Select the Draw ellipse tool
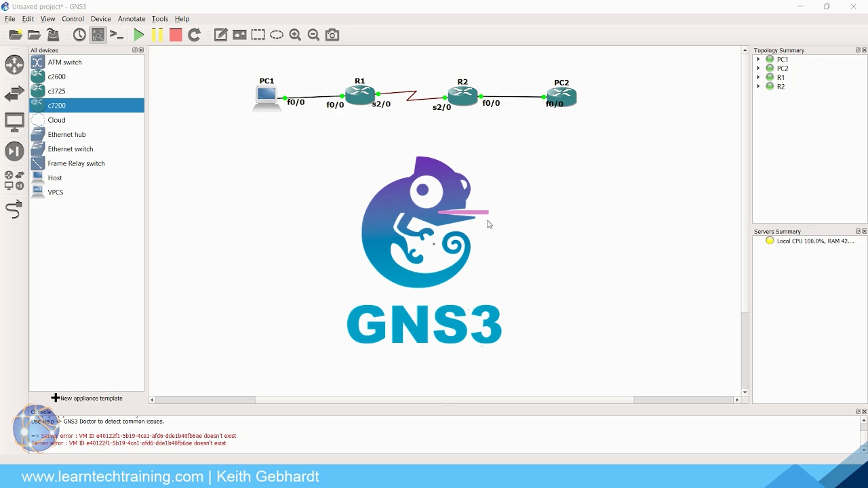This screenshot has width=868, height=488. (x=277, y=35)
